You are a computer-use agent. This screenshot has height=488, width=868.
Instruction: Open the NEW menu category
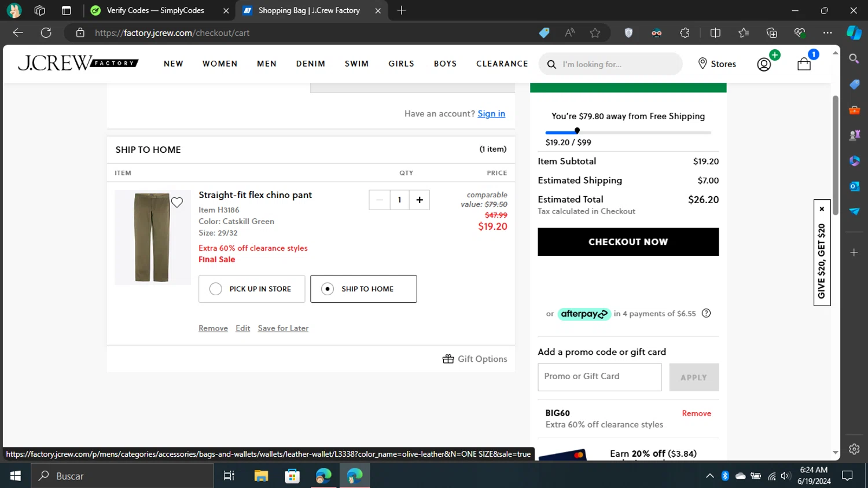point(174,64)
